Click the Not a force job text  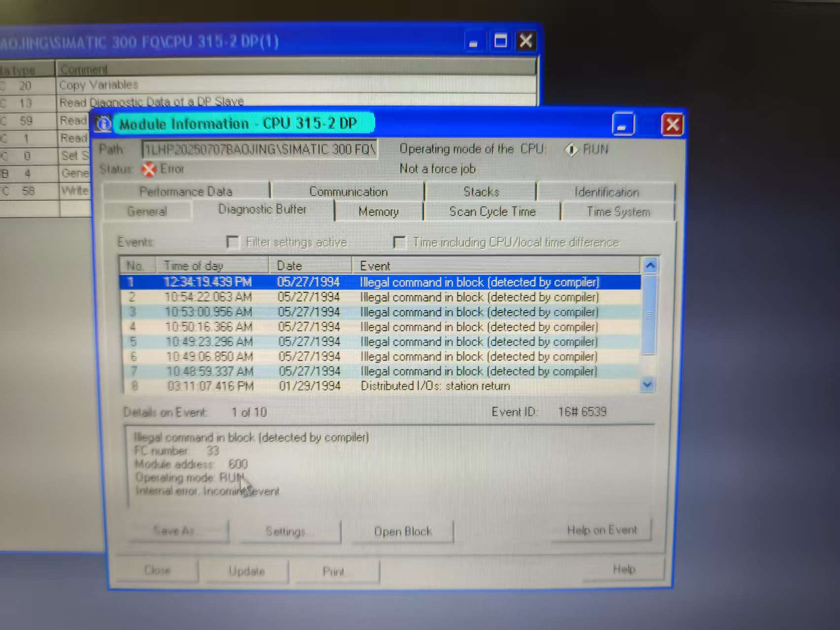click(x=437, y=169)
